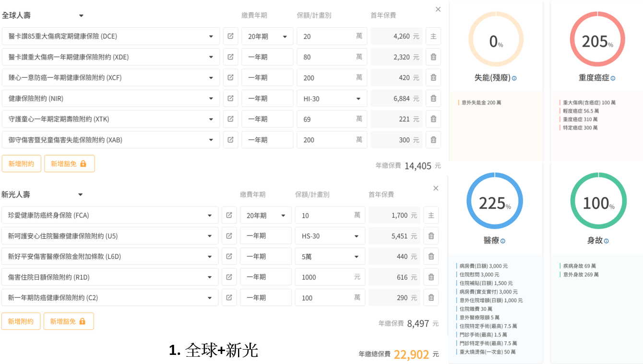Open the HS-30 plan dropdown
643x364 pixels.
(330, 236)
